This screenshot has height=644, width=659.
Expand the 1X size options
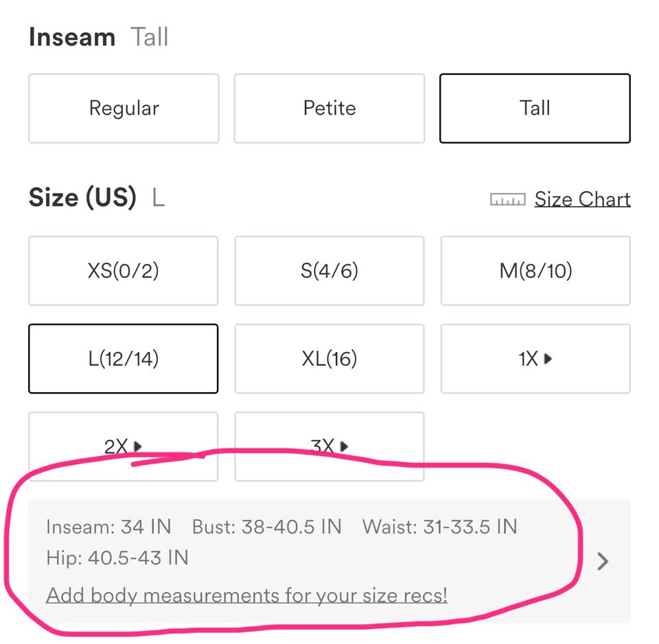[535, 358]
